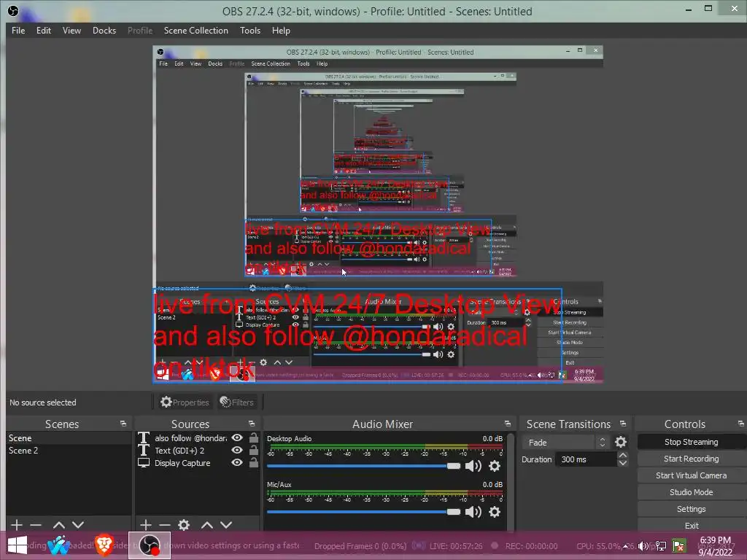Pop out the Controls dock
747x560 pixels.
[741, 424]
